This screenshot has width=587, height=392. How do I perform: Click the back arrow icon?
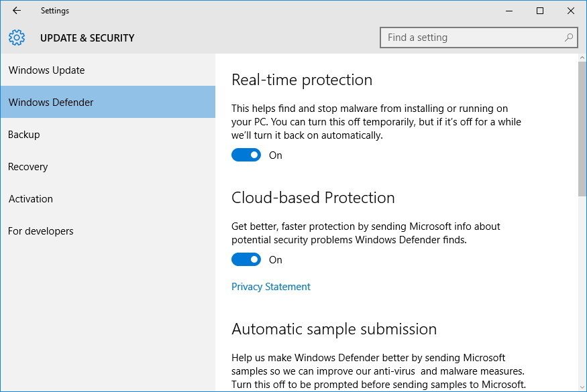click(16, 10)
